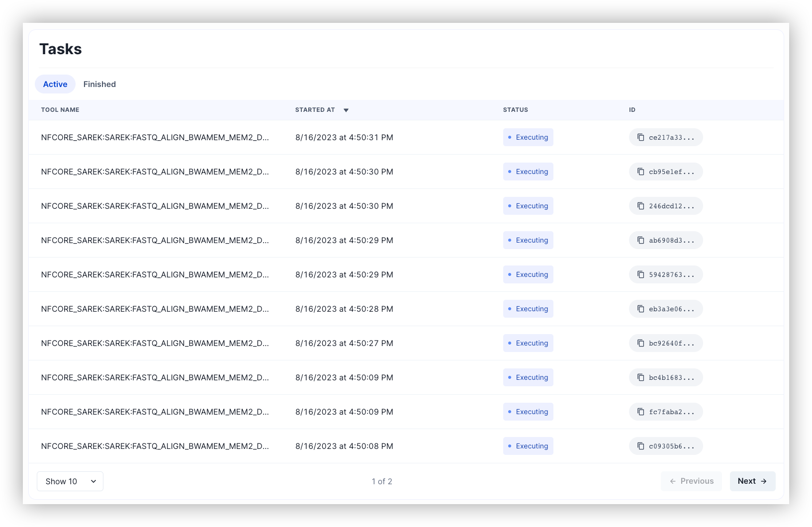
Task: Click Executing status badge in last row
Action: tap(528, 446)
